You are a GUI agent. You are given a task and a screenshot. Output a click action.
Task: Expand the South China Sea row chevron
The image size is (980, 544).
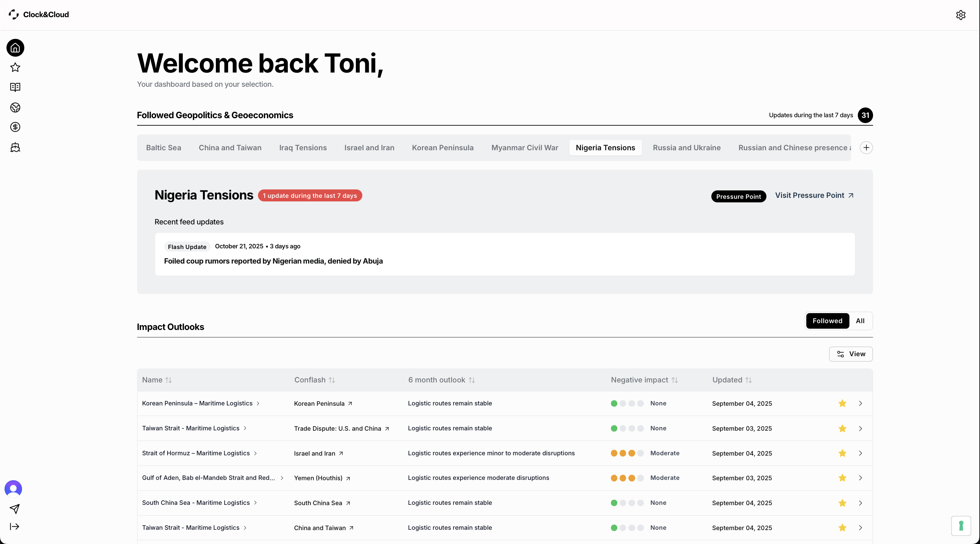860,503
